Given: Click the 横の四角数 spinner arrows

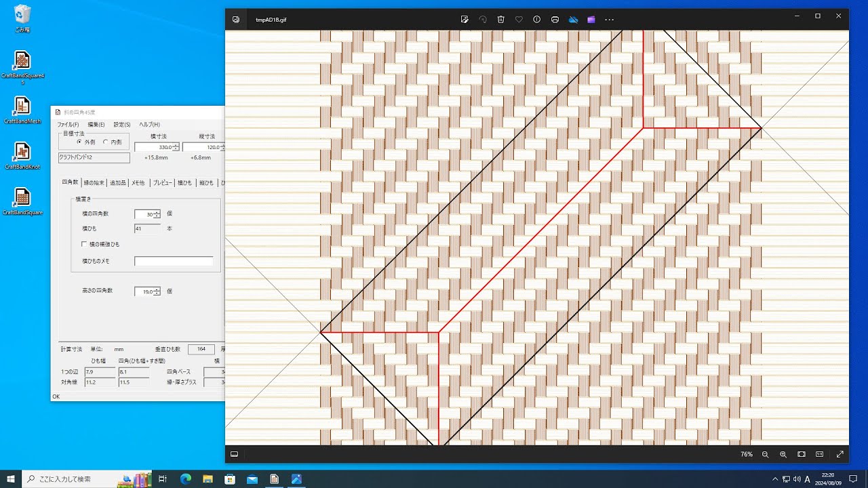Looking at the screenshot, I should (157, 214).
